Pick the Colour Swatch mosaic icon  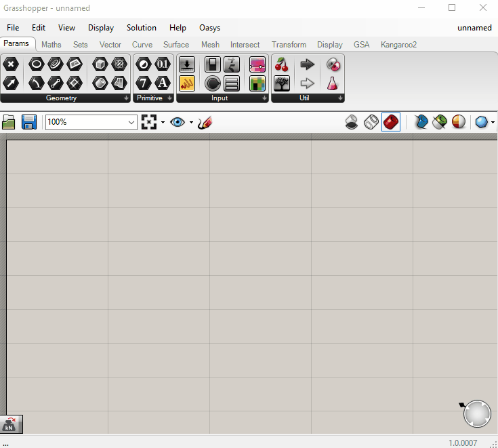pyautogui.click(x=257, y=83)
